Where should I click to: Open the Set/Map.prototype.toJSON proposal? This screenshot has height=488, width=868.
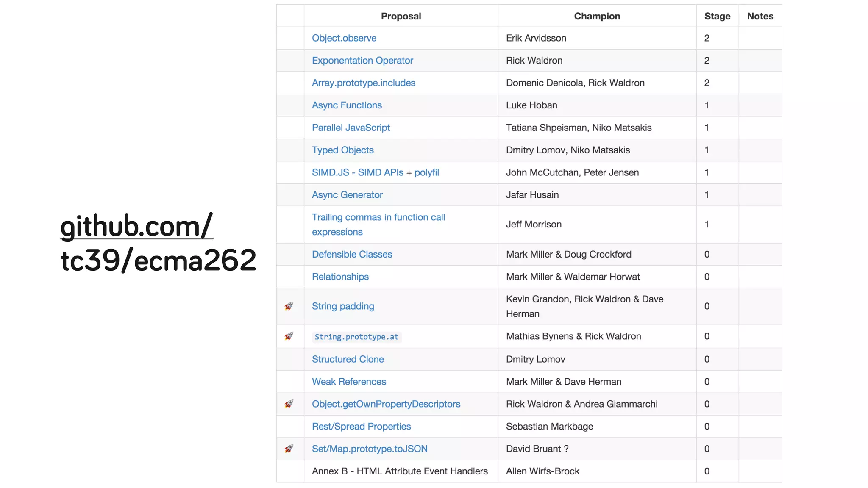370,449
